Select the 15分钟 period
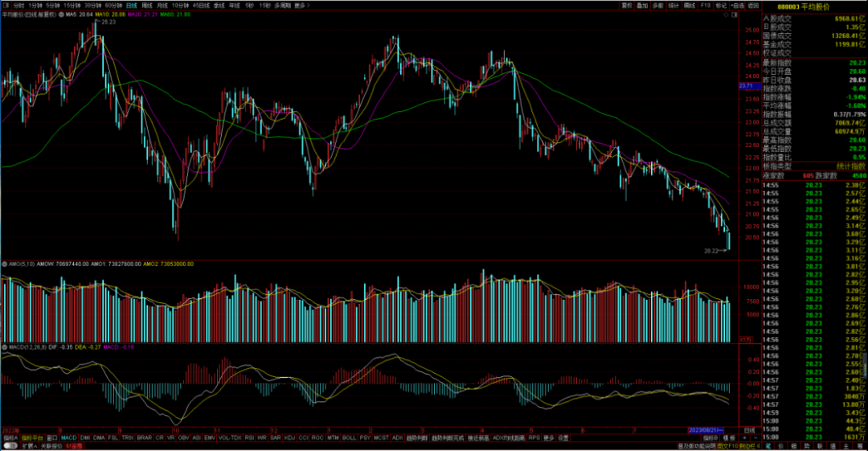The image size is (868, 451). pos(72,5)
